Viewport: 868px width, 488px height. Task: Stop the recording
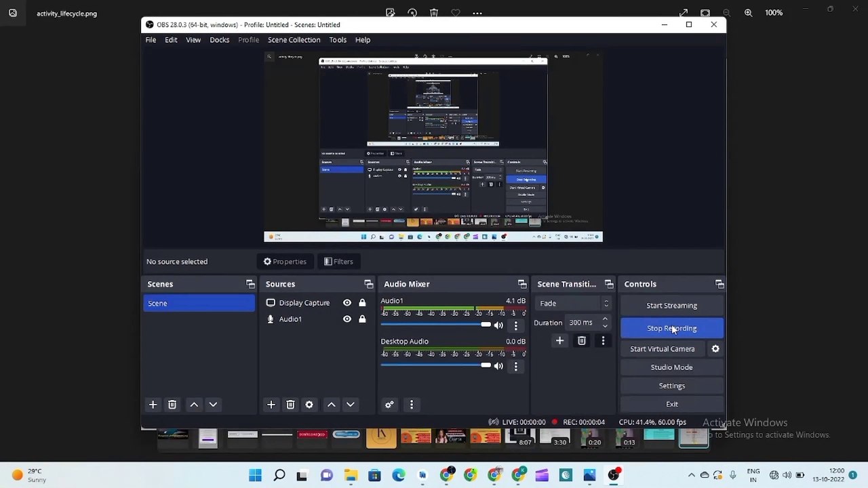pos(672,329)
